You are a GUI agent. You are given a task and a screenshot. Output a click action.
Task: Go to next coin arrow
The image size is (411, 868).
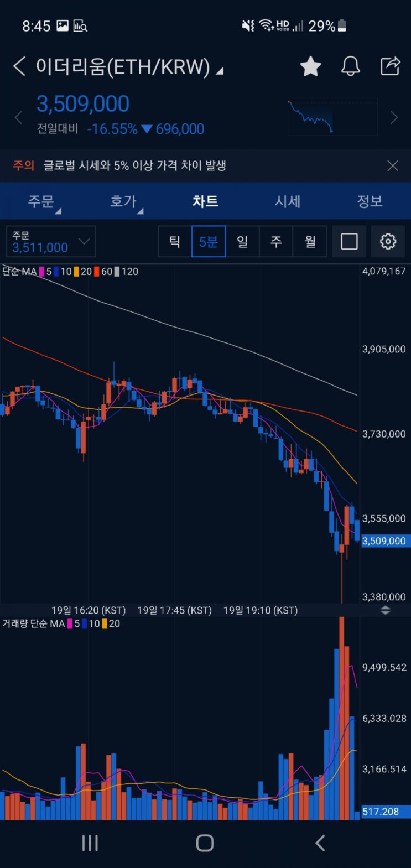tap(394, 117)
